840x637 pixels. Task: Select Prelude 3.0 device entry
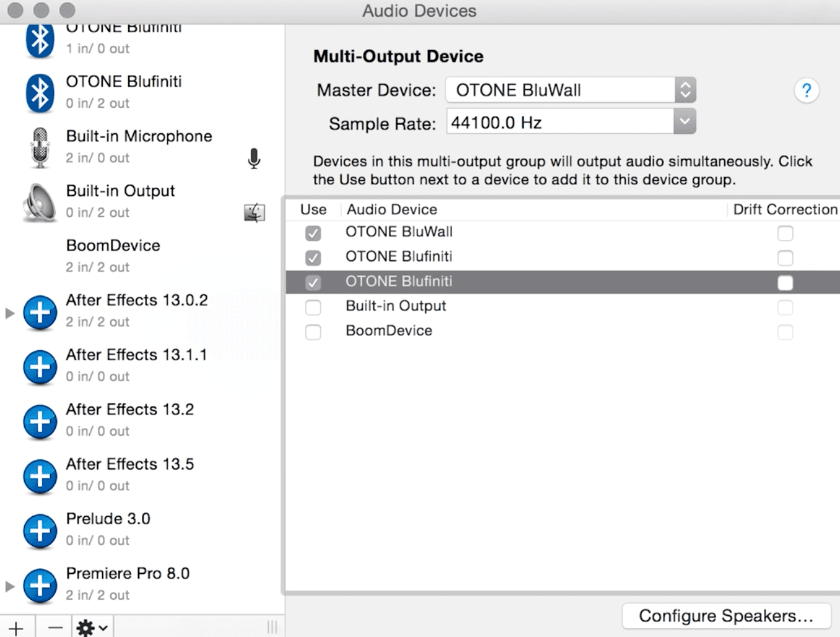click(141, 529)
